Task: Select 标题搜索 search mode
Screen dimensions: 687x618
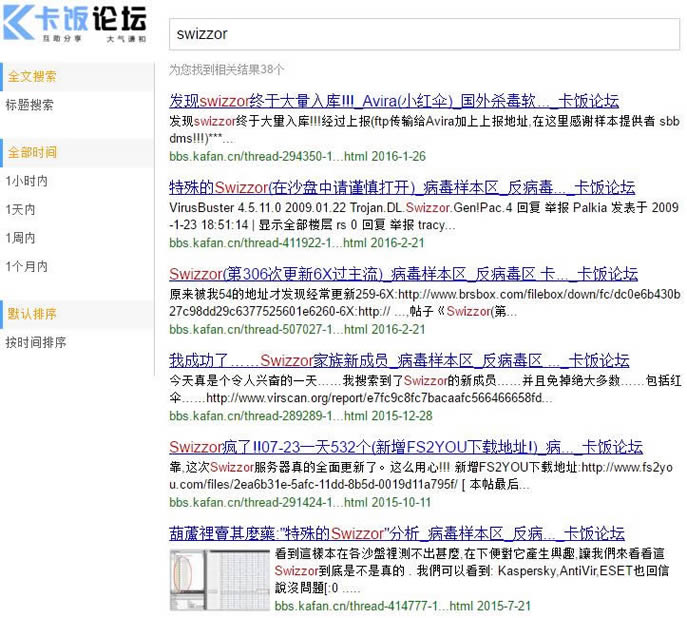Action: (30, 105)
